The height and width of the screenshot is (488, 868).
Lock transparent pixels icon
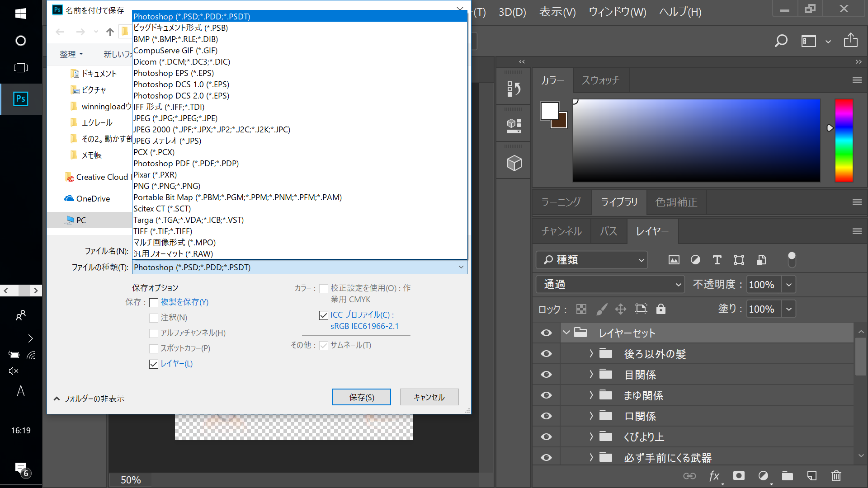click(581, 309)
